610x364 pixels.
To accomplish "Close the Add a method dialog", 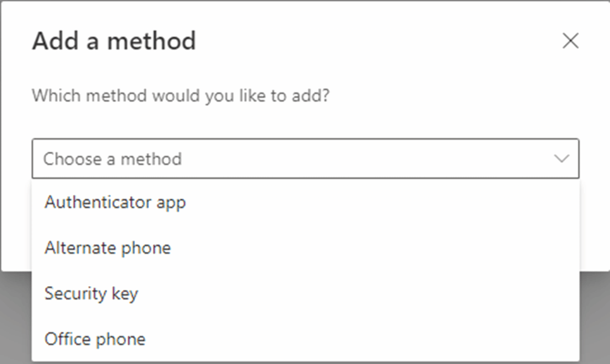I will pyautogui.click(x=570, y=41).
